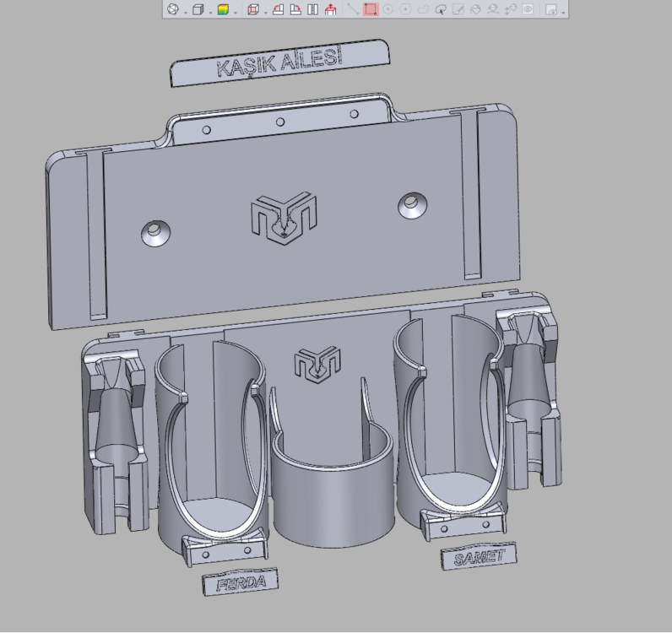Click the rotate-right view icon with red arrow
Viewport: 672px width, 633px height.
coord(295,9)
